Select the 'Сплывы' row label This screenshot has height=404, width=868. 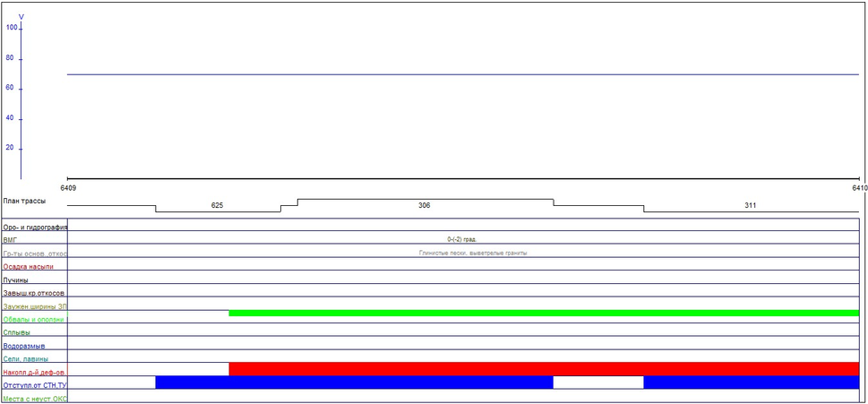coord(17,333)
